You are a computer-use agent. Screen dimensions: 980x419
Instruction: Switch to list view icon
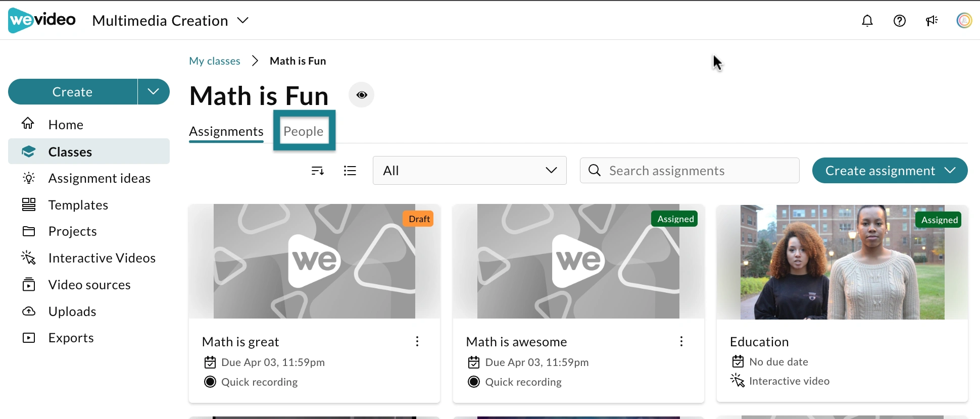[350, 171]
